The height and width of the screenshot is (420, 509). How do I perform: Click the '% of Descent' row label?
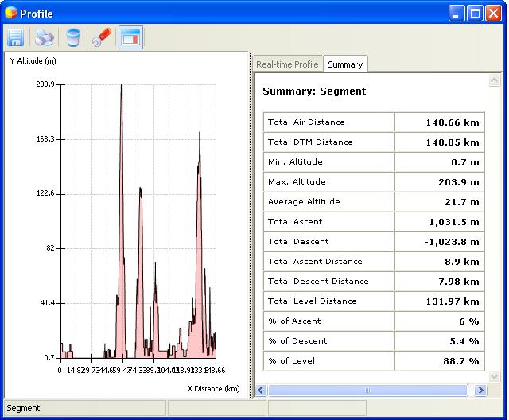pyautogui.click(x=297, y=340)
